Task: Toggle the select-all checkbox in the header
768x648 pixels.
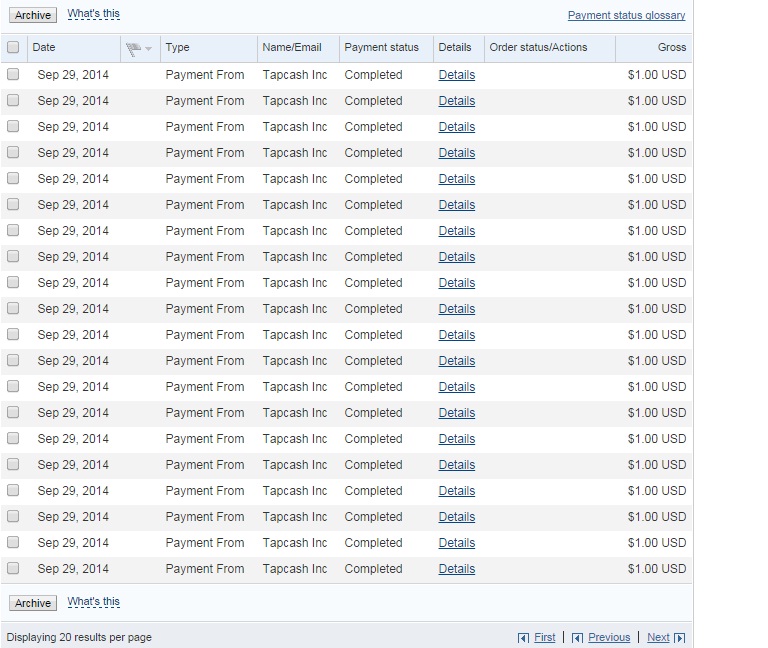Action: pyautogui.click(x=13, y=47)
